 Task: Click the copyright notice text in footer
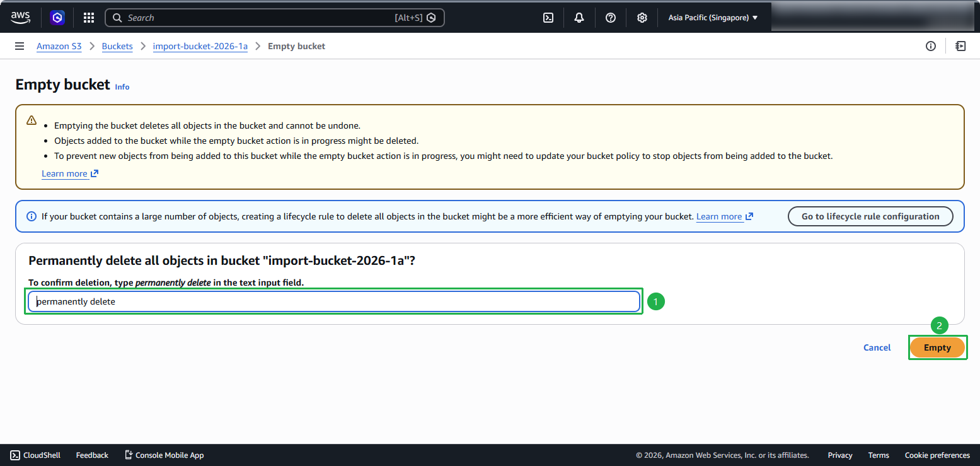click(722, 455)
